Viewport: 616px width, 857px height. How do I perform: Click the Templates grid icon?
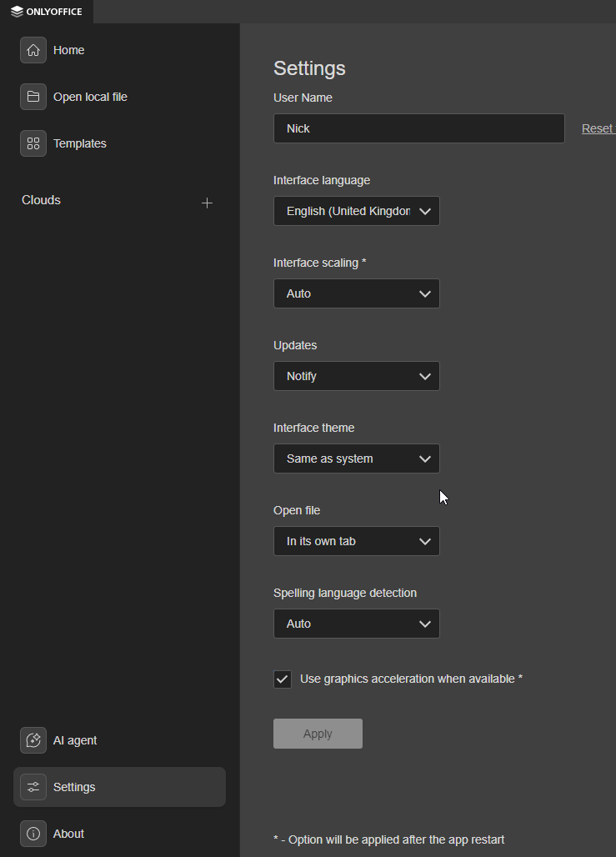[33, 143]
